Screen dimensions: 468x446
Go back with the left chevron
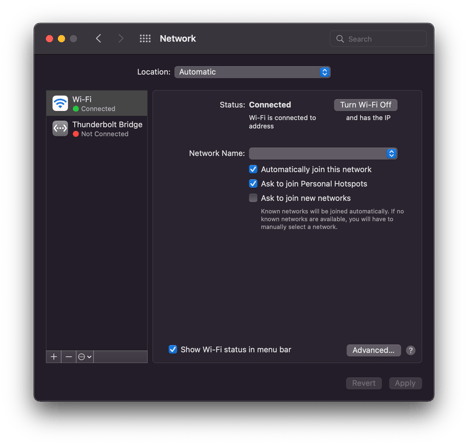pos(98,39)
